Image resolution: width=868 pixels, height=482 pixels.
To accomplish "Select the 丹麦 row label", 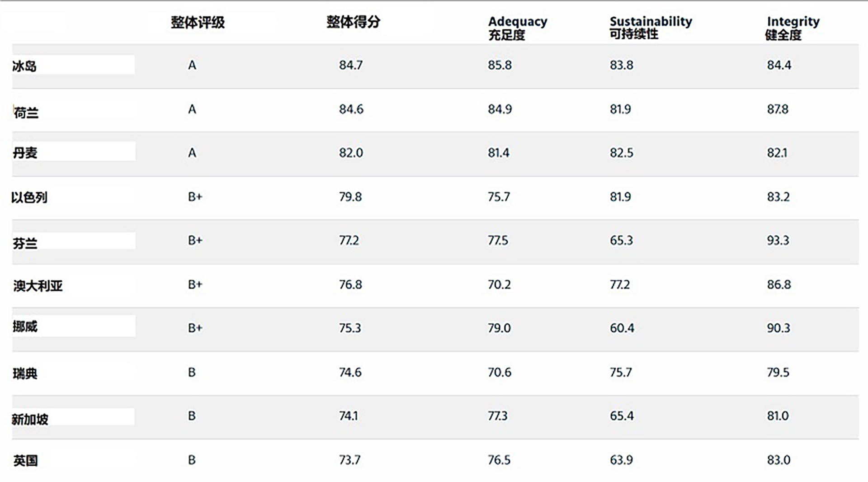I will coord(25,153).
